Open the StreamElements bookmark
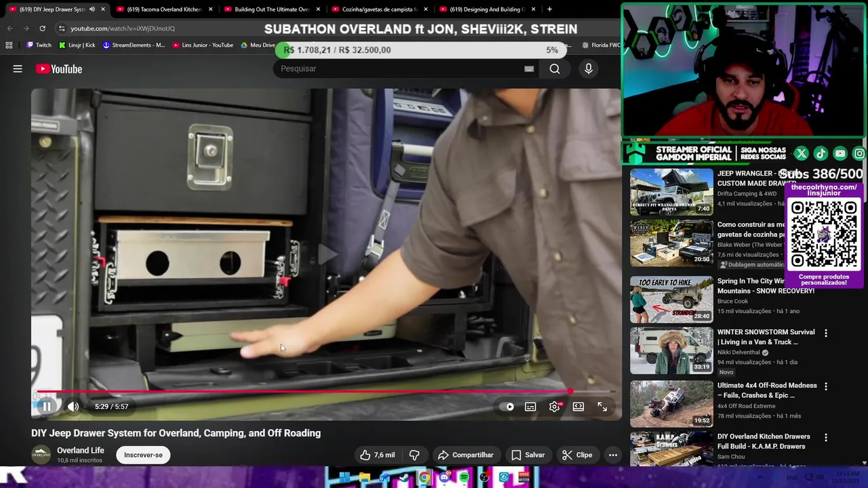 (x=134, y=45)
